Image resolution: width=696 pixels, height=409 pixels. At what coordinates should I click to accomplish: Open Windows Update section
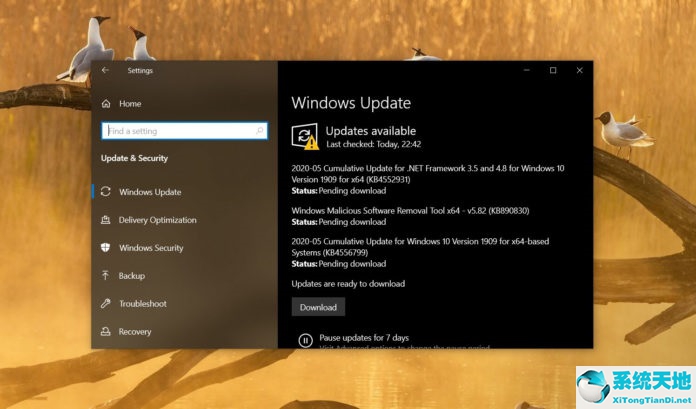pyautogui.click(x=150, y=192)
